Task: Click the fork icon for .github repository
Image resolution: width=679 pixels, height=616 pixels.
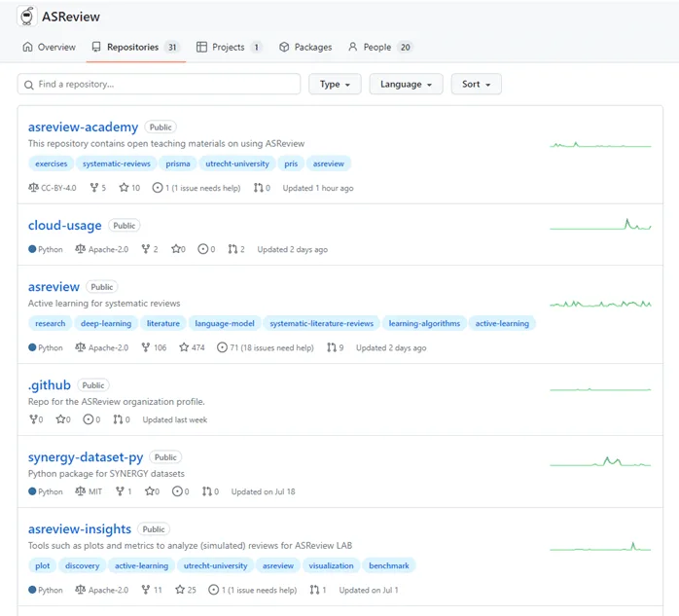Action: [x=33, y=419]
